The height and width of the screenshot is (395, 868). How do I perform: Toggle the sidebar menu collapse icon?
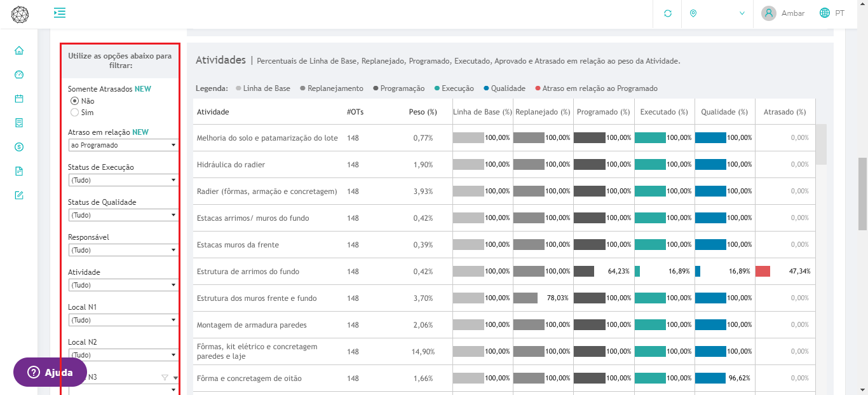[x=60, y=13]
